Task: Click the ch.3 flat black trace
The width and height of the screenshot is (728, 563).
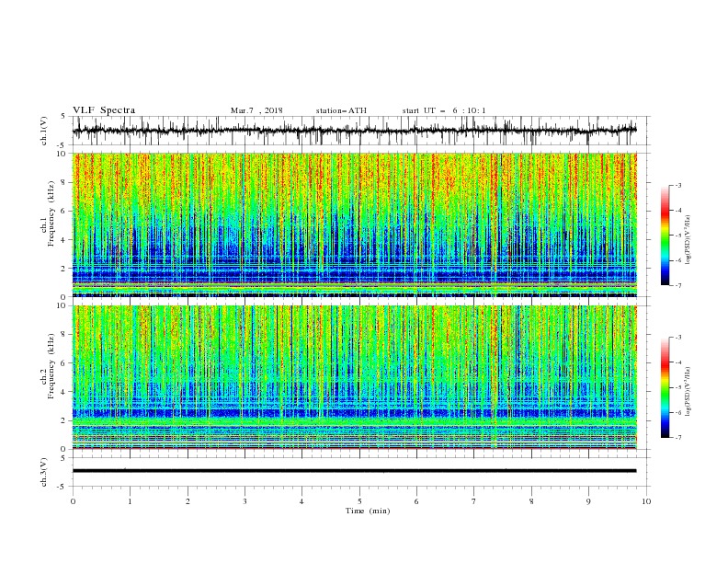Action: (355, 471)
